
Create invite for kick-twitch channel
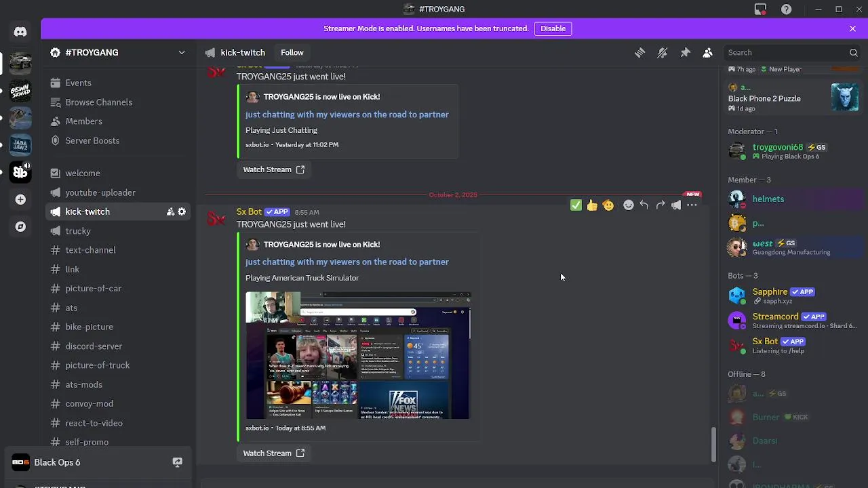(170, 211)
